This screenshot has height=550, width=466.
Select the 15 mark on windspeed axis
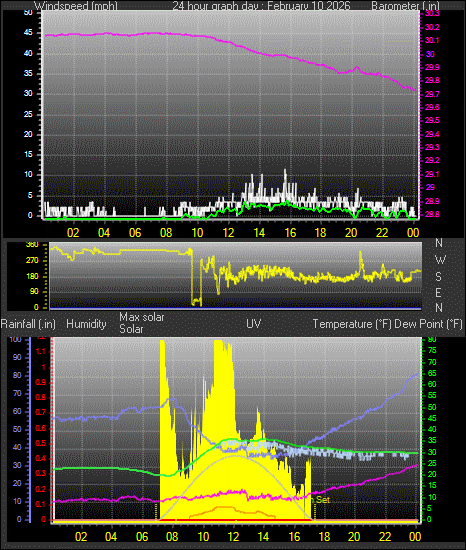[28, 154]
